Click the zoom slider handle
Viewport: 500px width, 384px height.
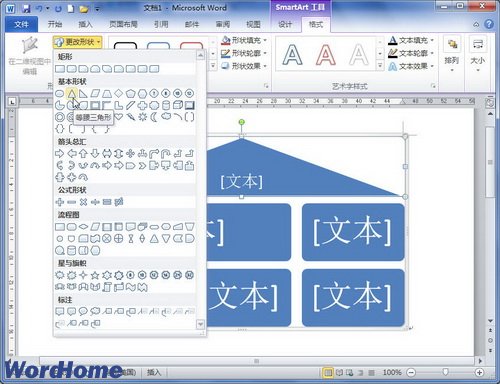(x=445, y=372)
